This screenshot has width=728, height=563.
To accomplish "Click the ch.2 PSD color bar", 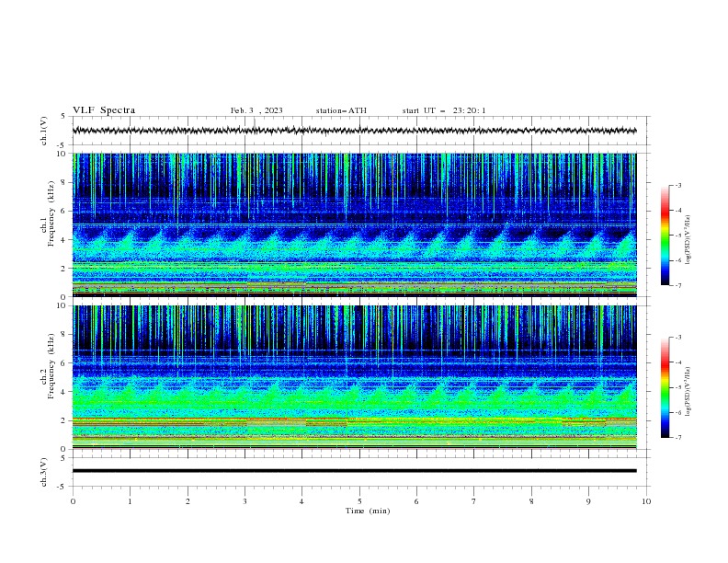I will coord(665,387).
